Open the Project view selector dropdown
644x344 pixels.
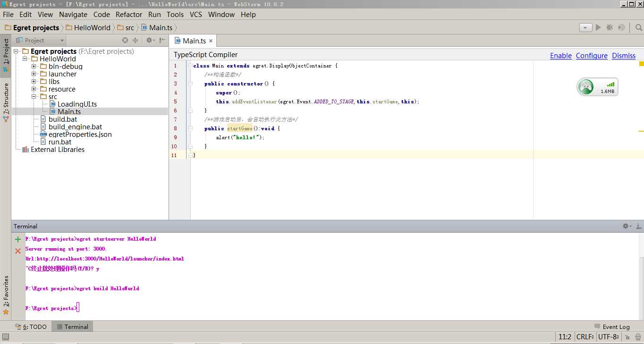[x=40, y=41]
